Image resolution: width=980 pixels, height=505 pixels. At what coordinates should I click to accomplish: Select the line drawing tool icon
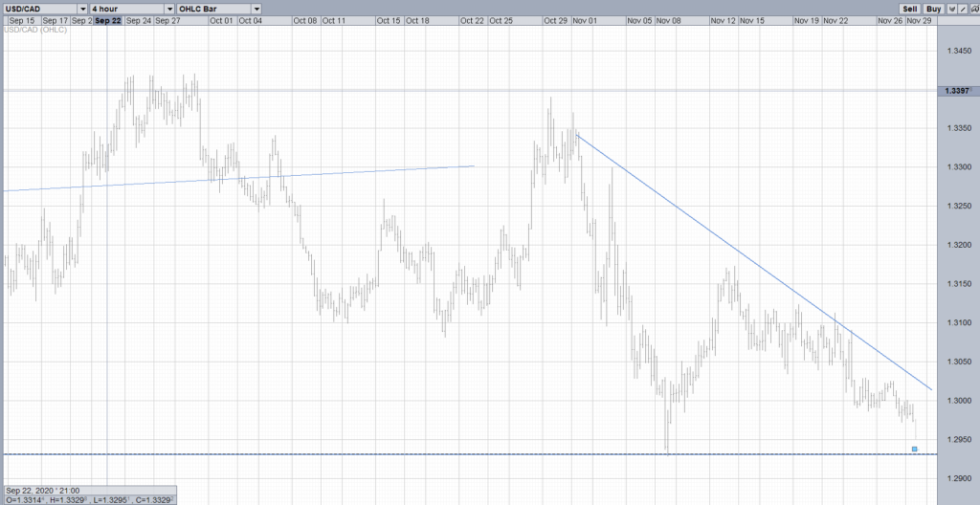click(963, 8)
